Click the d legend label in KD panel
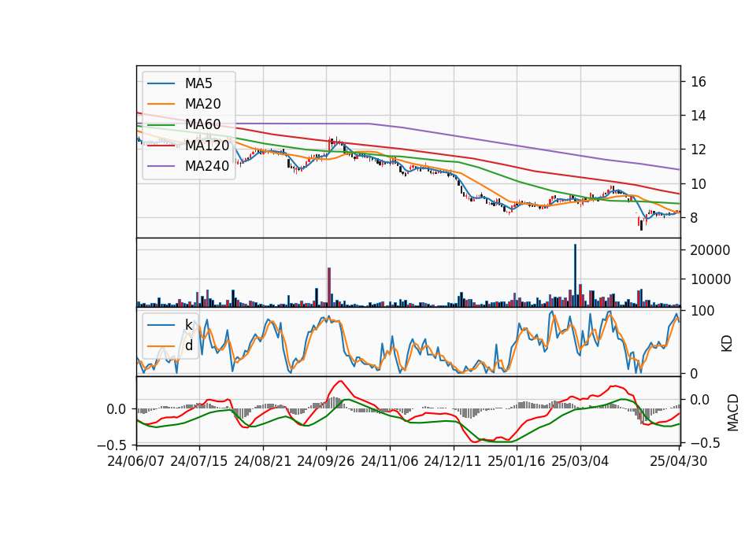Screen dimensions: 756x543 tap(188, 346)
